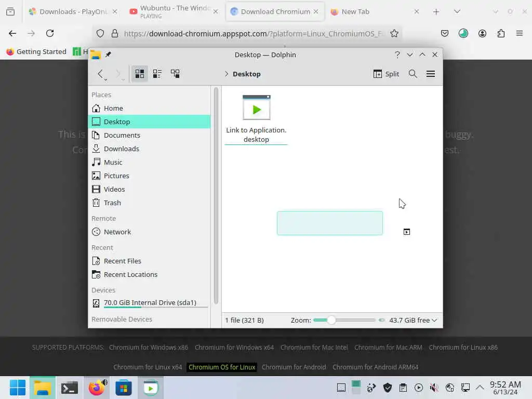Switch to New Tab in Firefox
This screenshot has height=399, width=532.
375,11
